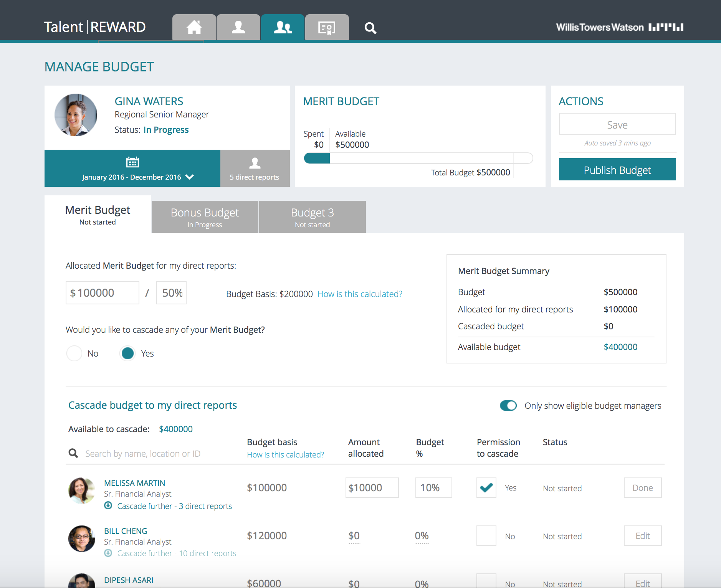Click the 5 direct reports person icon
Image resolution: width=721 pixels, height=588 pixels.
point(255,163)
